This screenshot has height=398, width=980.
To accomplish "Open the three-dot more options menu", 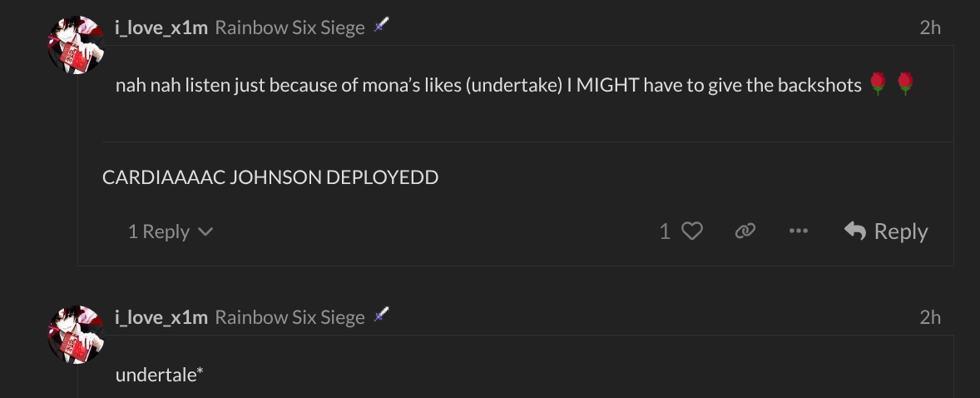I will point(798,231).
